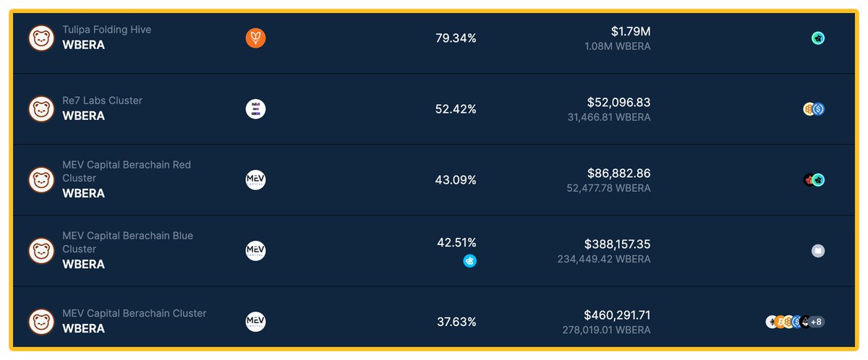Click the WBERA bear icon for Tulipa Folding Hive

[41, 38]
